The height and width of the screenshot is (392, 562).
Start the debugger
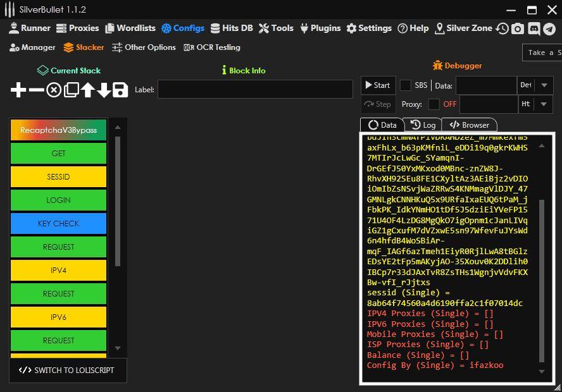click(x=377, y=85)
